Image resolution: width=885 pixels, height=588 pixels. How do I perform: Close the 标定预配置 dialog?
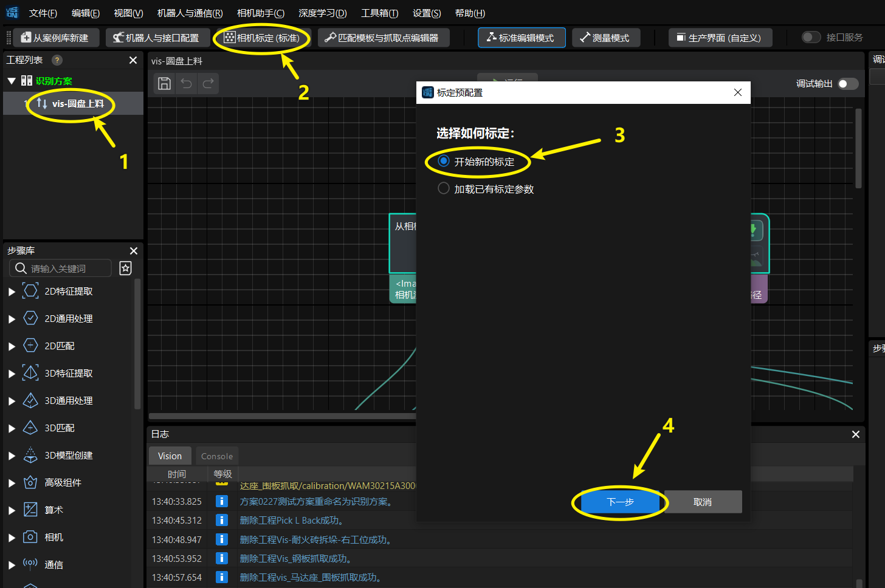pyautogui.click(x=738, y=92)
